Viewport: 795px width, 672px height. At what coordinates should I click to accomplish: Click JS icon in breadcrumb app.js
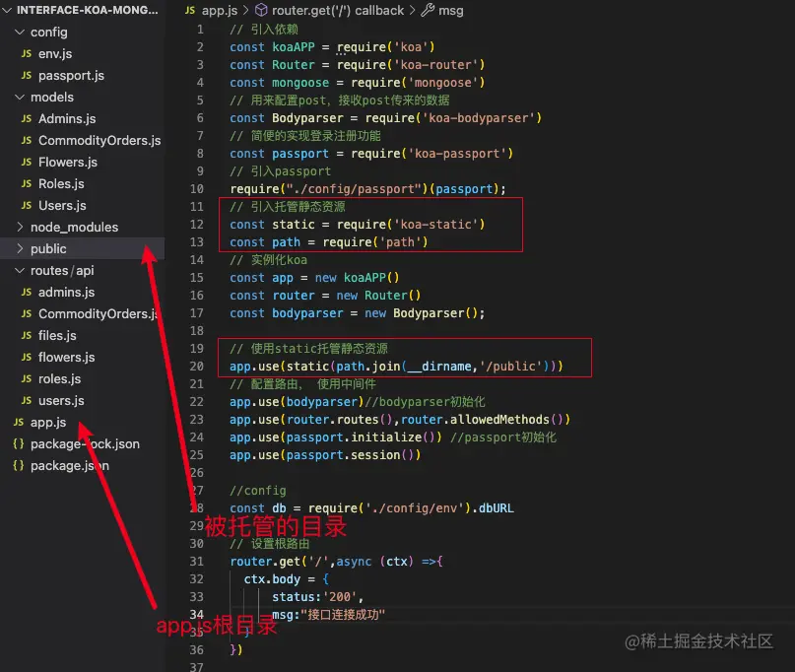point(190,10)
